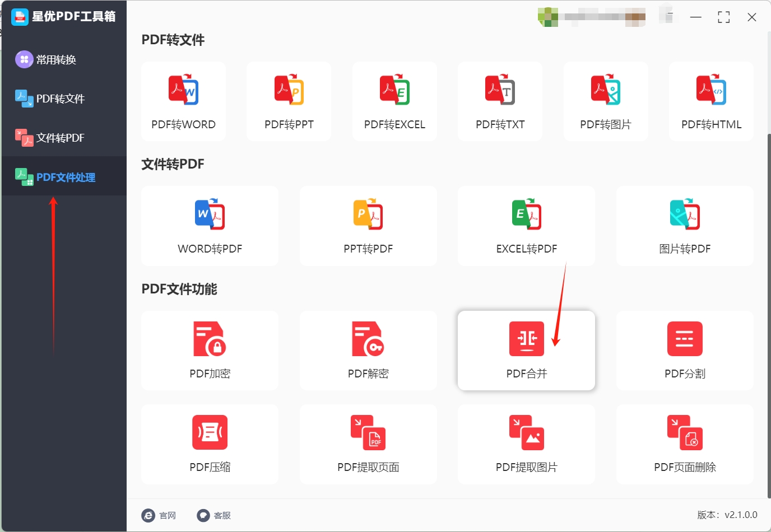Open the PDF解密 decryption icon
Image resolution: width=771 pixels, height=532 pixels.
[368, 339]
